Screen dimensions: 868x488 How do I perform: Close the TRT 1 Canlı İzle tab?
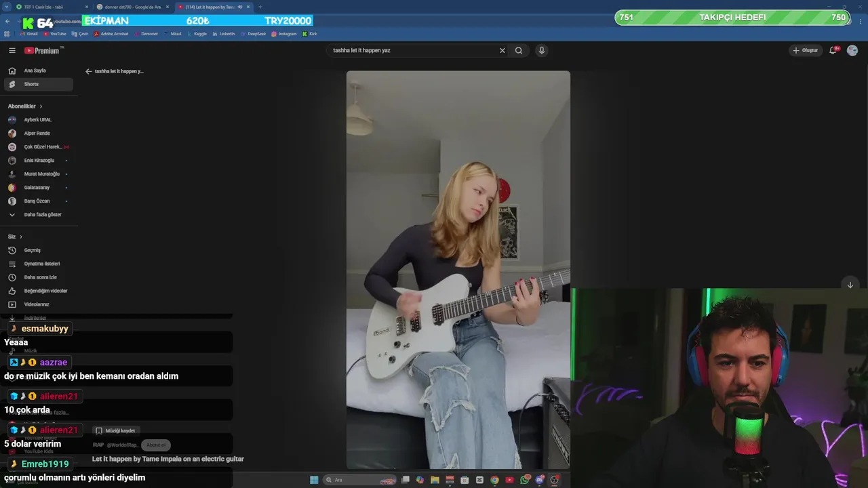(x=87, y=7)
